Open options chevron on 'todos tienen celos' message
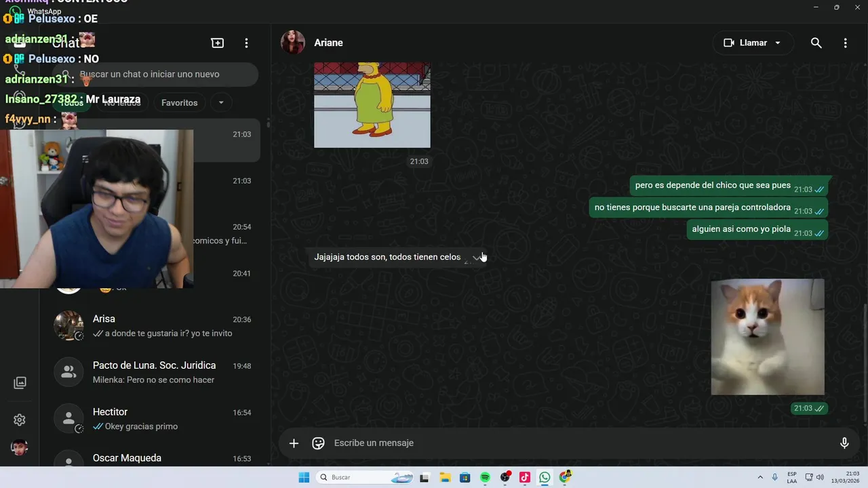Viewport: 868px width, 488px height. (477, 257)
